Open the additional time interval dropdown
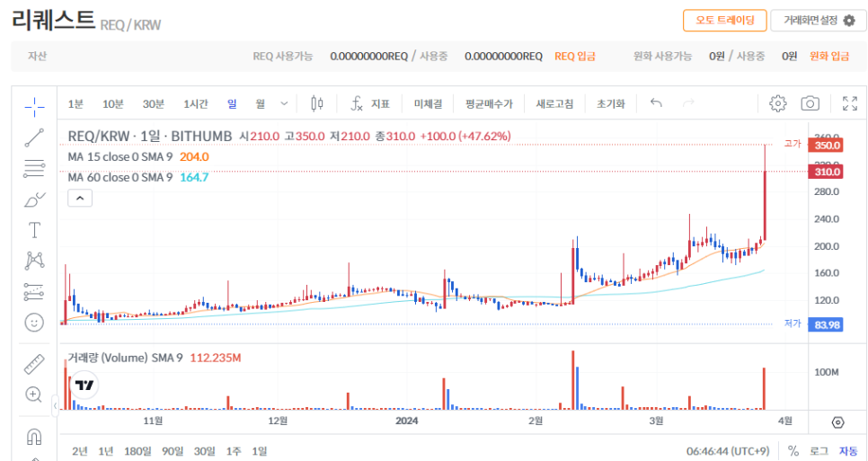This screenshot has width=868, height=461. pos(285,103)
